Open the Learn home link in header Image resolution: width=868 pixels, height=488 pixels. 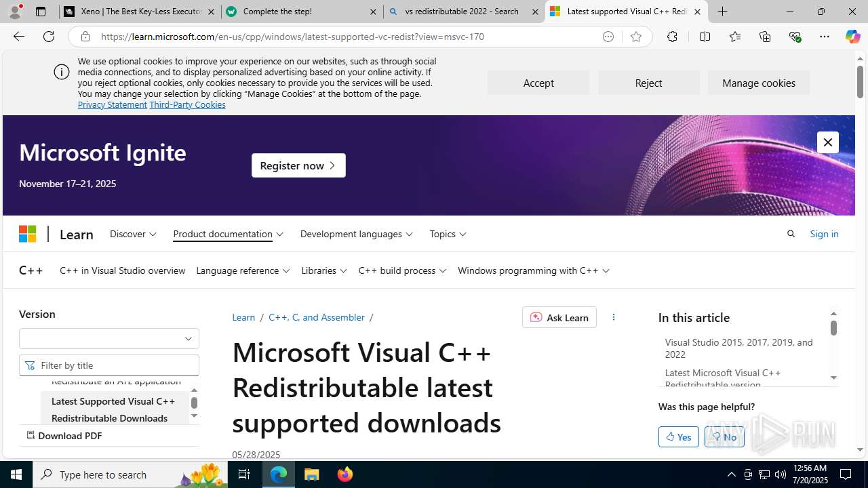pyautogui.click(x=77, y=234)
